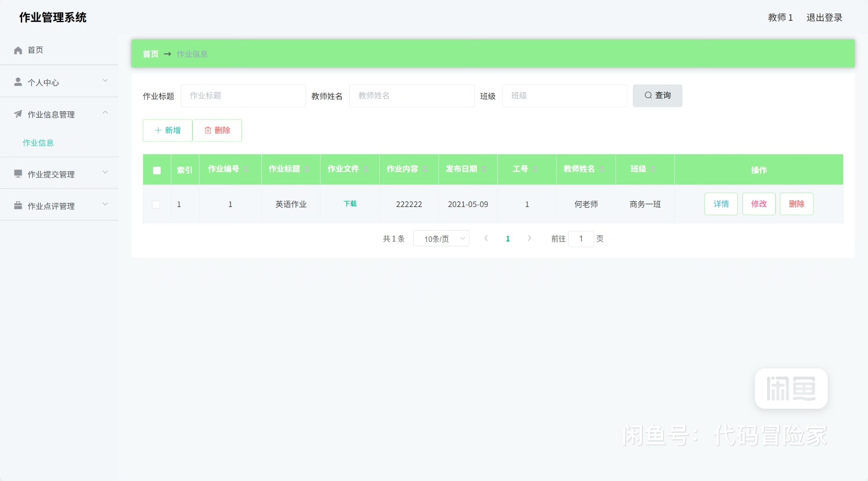Click the 查询 search button
The width and height of the screenshot is (868, 481).
pyautogui.click(x=657, y=95)
